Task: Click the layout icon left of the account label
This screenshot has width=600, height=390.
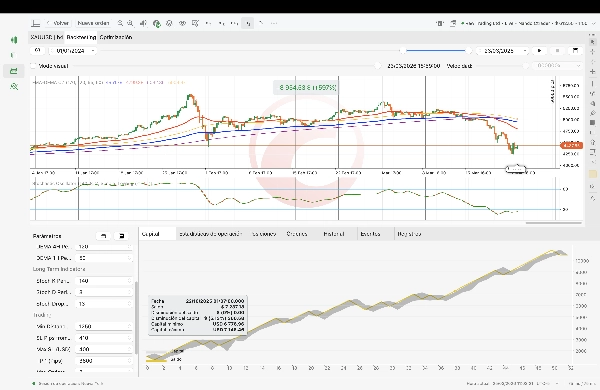Action: click(440, 23)
